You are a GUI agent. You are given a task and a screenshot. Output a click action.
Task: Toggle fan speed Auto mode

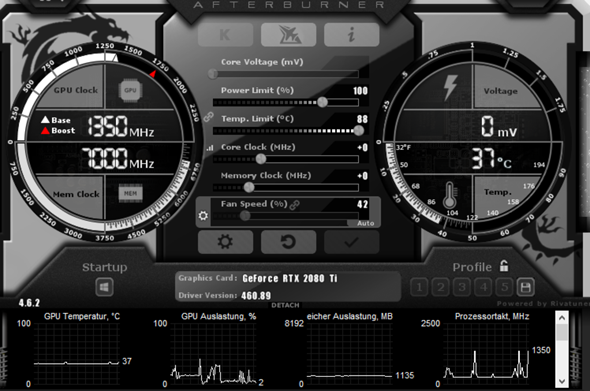365,223
